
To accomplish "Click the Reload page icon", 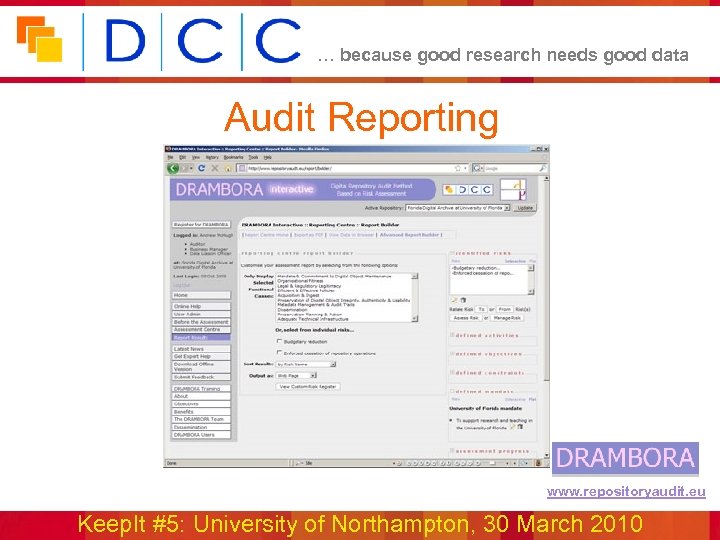I will click(x=201, y=169).
